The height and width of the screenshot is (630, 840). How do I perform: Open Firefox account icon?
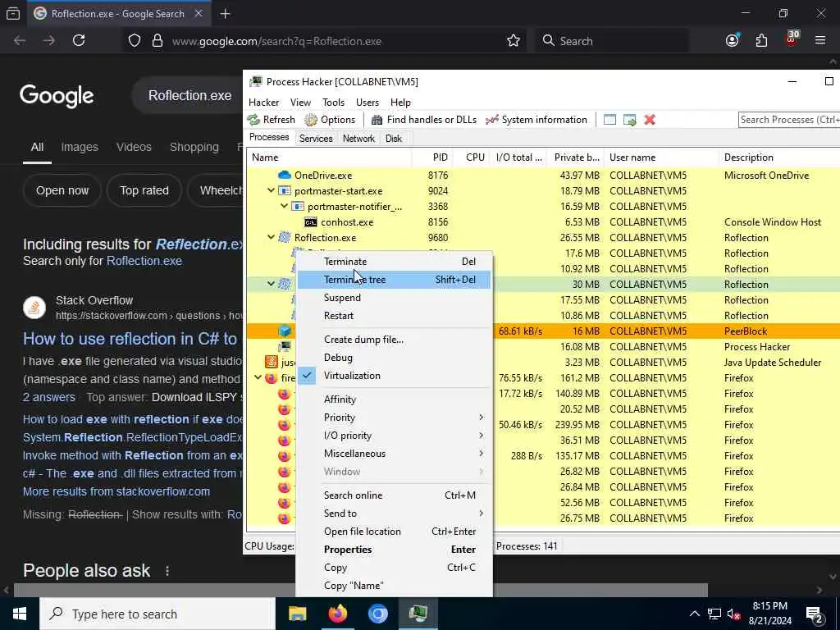(x=733, y=41)
